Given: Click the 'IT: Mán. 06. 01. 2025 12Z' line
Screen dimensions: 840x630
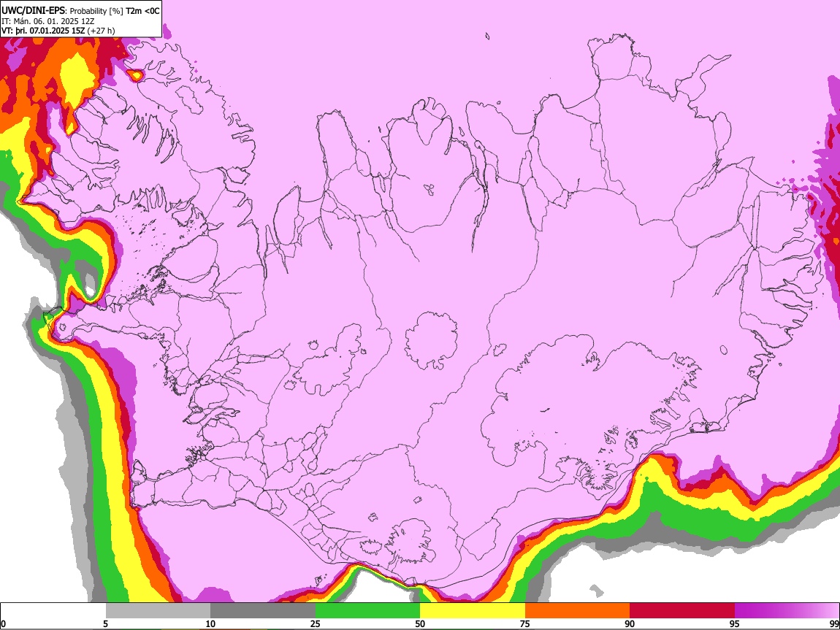Looking at the screenshot, I should pos(47,21).
